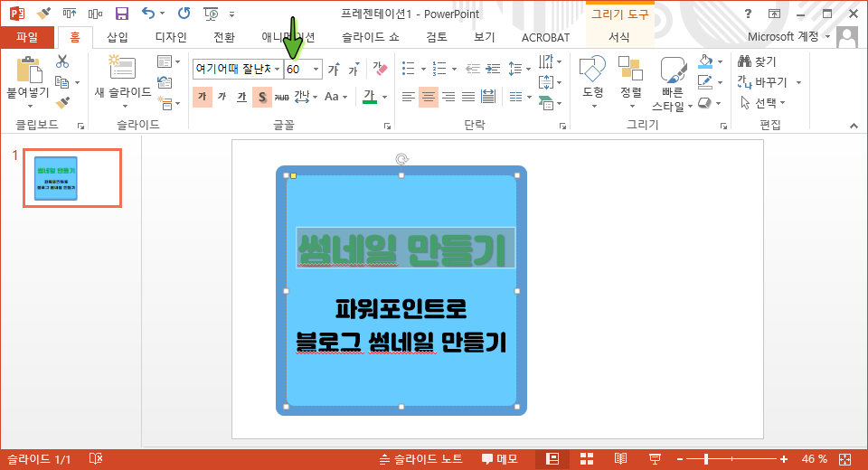Switch to the Transitions (전환) tab
This screenshot has height=470, width=868.
(223, 37)
